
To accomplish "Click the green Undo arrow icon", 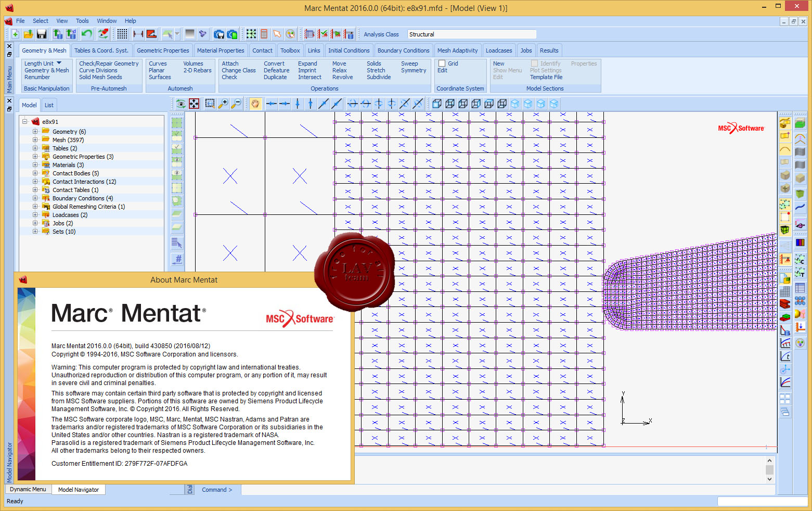I will pyautogui.click(x=87, y=34).
